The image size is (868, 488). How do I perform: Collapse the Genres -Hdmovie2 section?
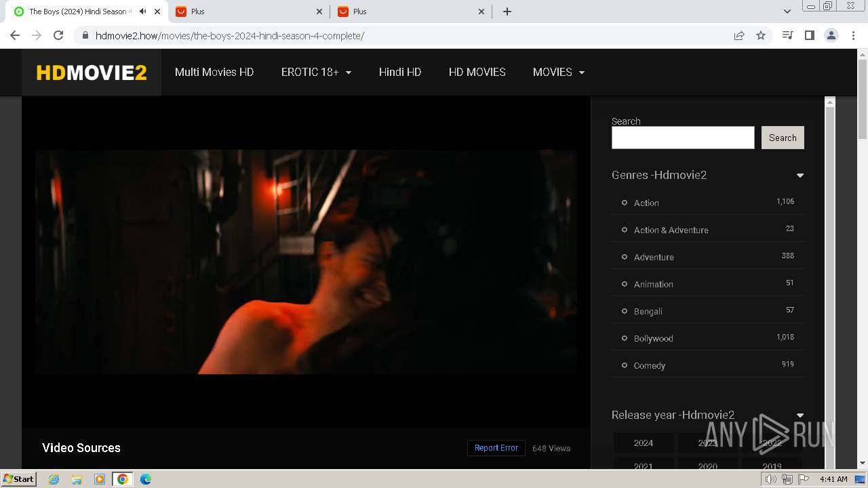tap(800, 176)
